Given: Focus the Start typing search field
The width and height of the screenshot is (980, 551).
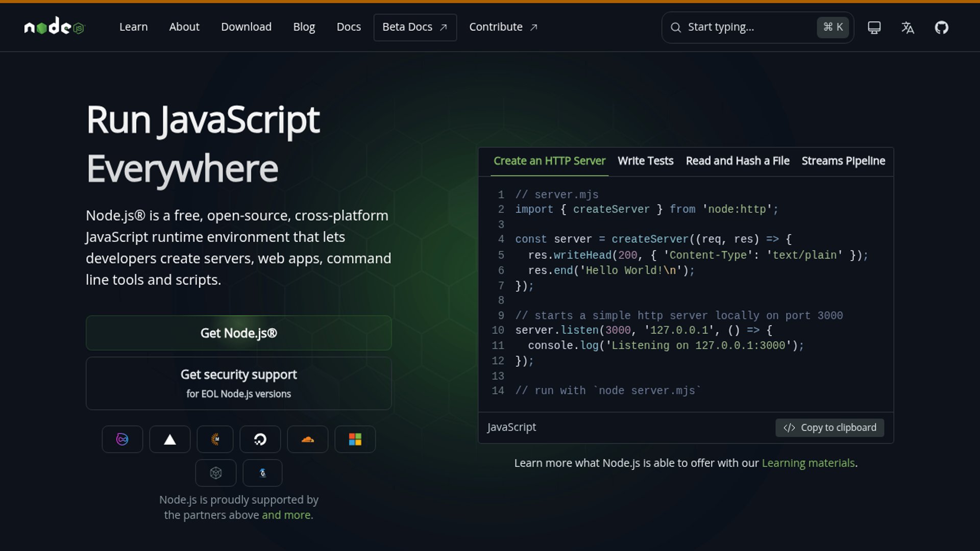Looking at the screenshot, I should click(x=757, y=28).
